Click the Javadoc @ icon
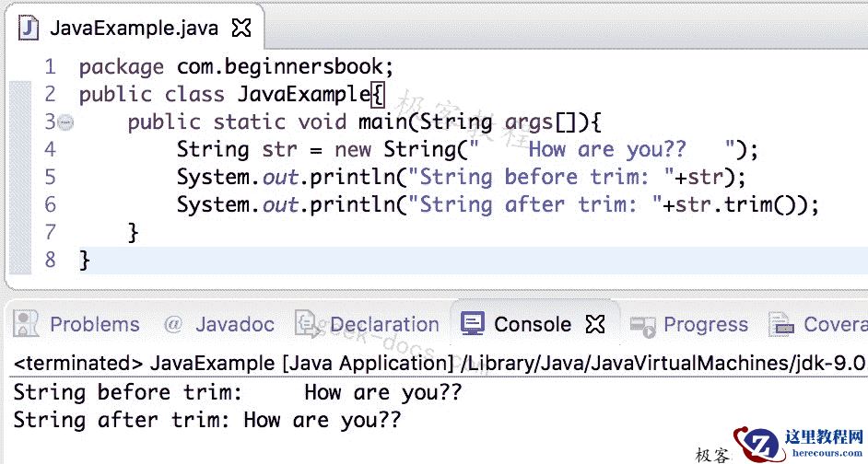The image size is (868, 464). [x=173, y=325]
